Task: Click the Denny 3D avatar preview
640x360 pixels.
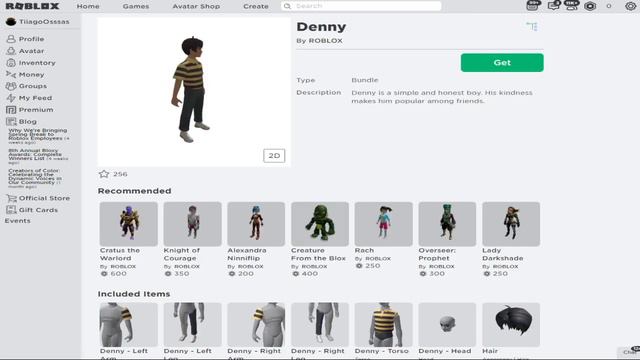Action: pos(194,92)
